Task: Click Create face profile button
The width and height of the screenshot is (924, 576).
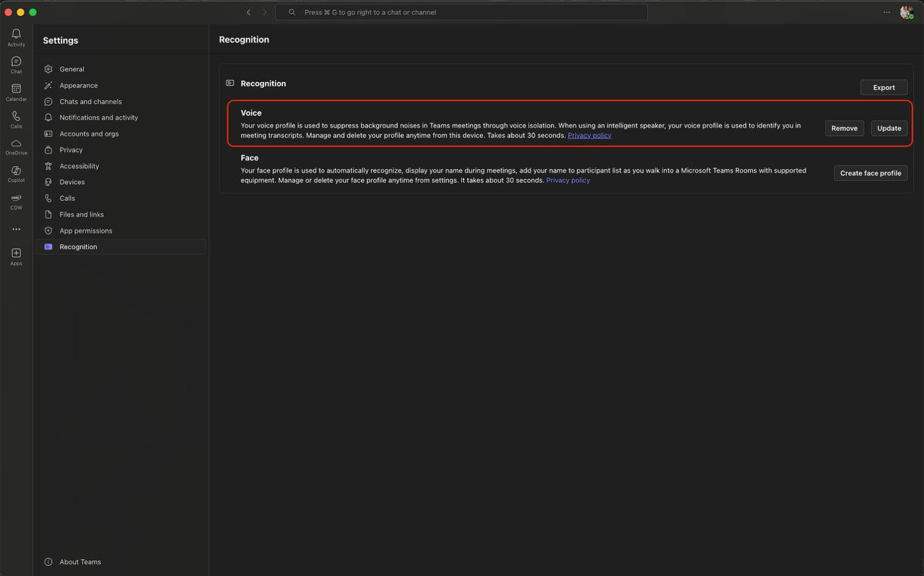Action: (870, 173)
